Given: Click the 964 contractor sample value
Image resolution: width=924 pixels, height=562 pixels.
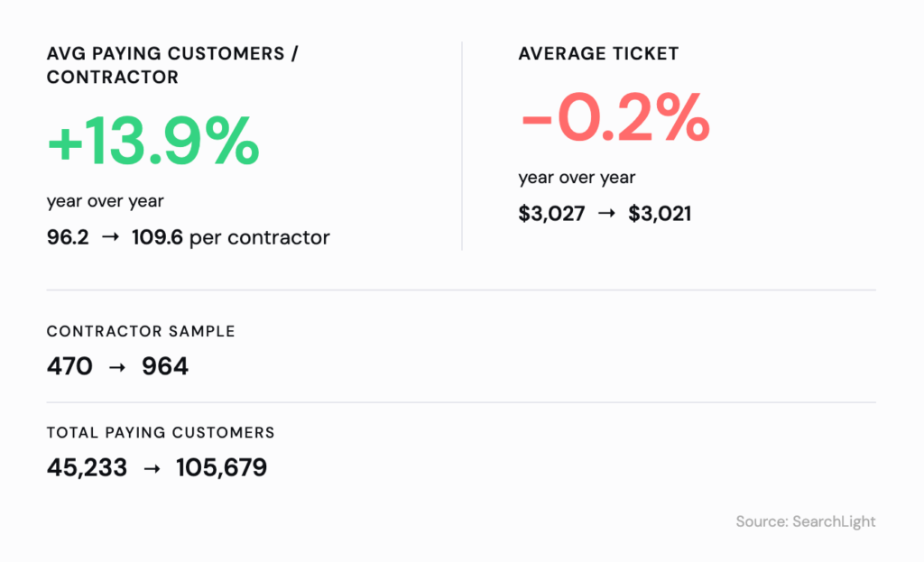Looking at the screenshot, I should [x=165, y=367].
